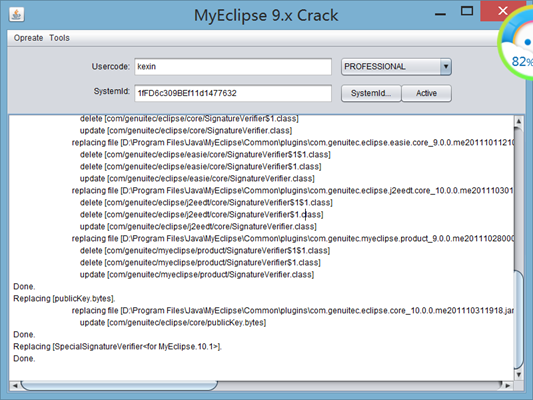
Task: Click 'delete [com/genuitec/eclipse/easie/core/SignatureVerifier$1.class]' line
Action: click(201, 167)
